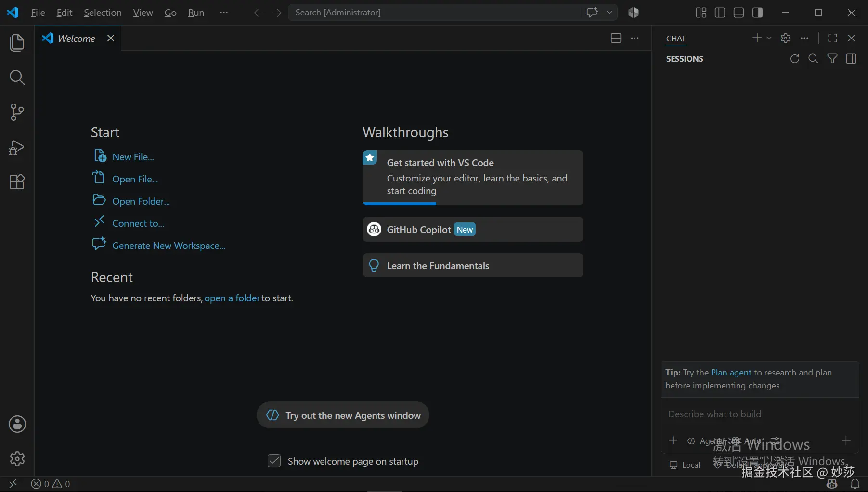Start a new chat with plus icon

(757, 38)
